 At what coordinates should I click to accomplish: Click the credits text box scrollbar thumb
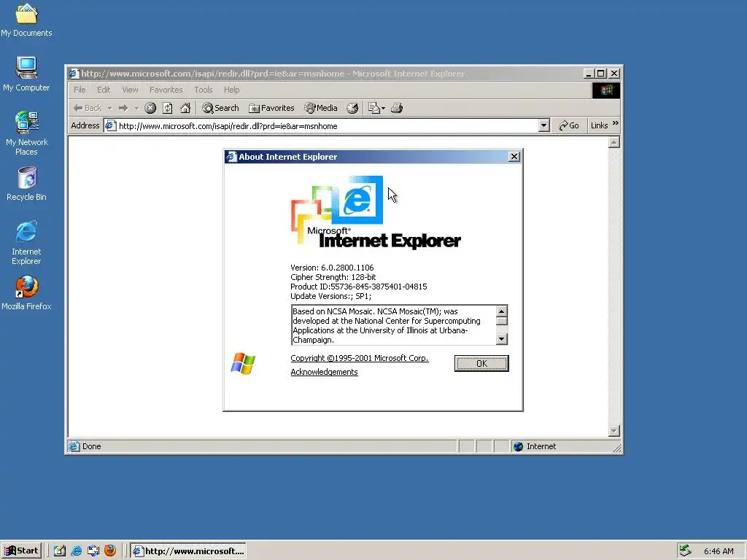(x=501, y=321)
